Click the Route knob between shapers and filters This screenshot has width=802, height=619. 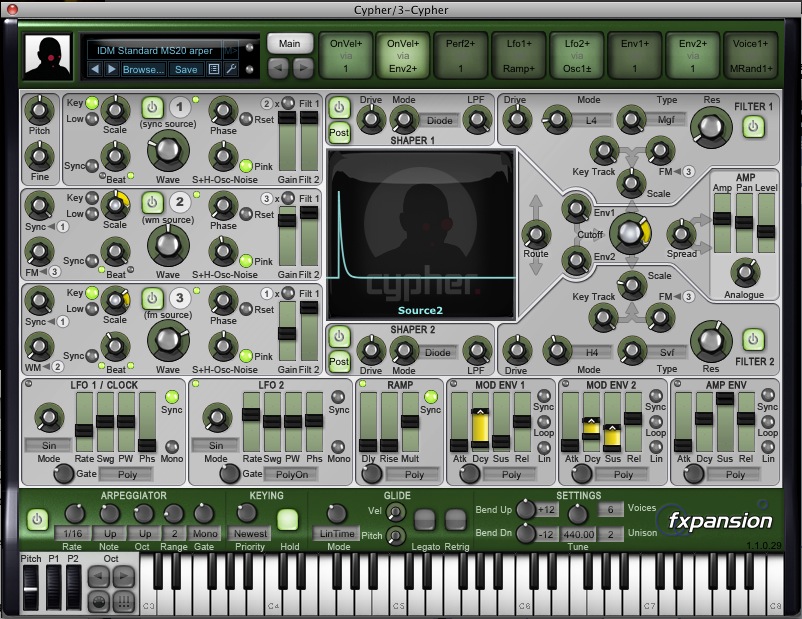click(536, 234)
